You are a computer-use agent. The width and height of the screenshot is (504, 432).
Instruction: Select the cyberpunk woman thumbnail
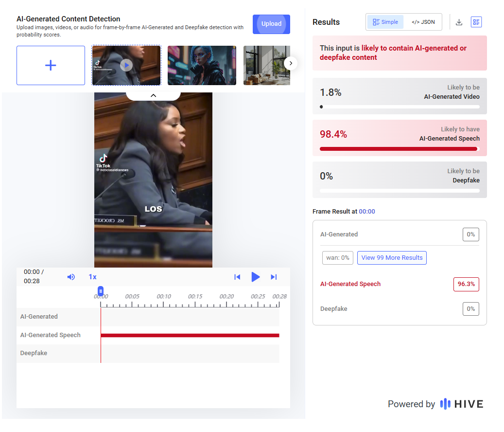pyautogui.click(x=202, y=65)
